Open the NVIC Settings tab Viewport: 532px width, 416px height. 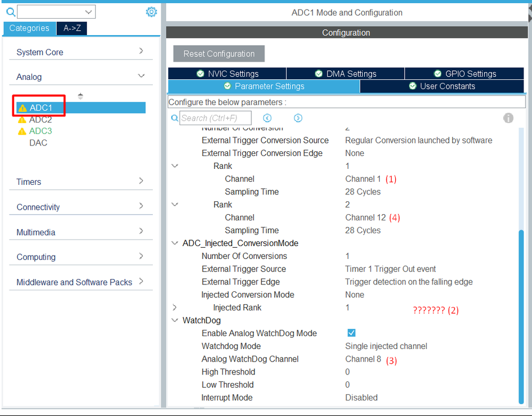pyautogui.click(x=227, y=74)
